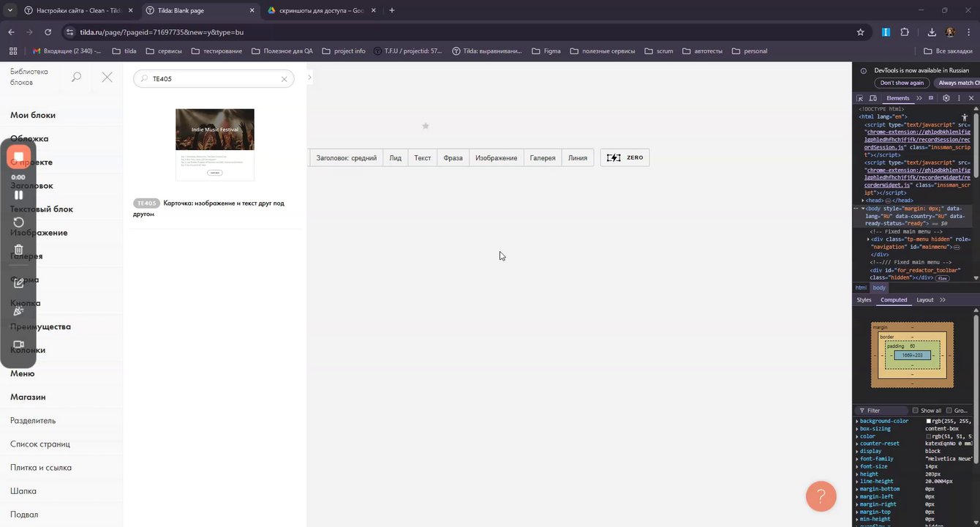Screen dimensions: 980x527
Task: Open 'Мои блоки' category
Action: point(33,115)
